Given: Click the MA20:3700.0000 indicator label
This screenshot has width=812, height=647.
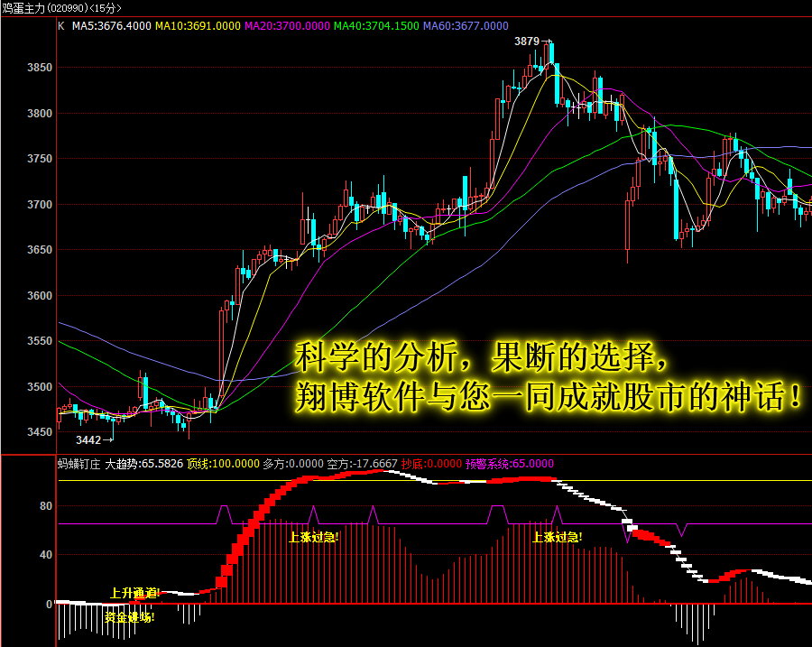Looking at the screenshot, I should tap(287, 26).
